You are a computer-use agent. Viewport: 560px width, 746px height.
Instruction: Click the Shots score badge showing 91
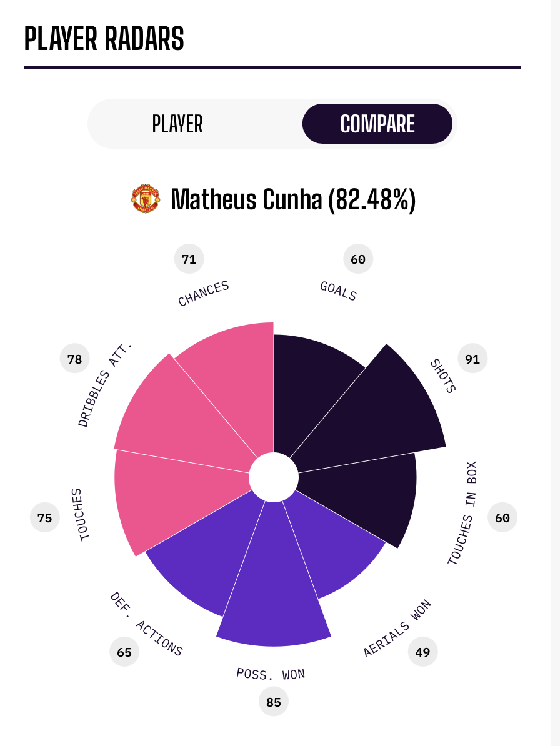[472, 359]
